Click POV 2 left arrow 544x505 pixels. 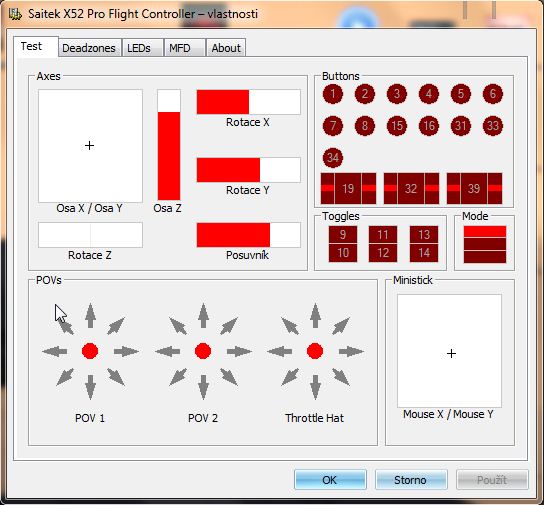tap(168, 351)
